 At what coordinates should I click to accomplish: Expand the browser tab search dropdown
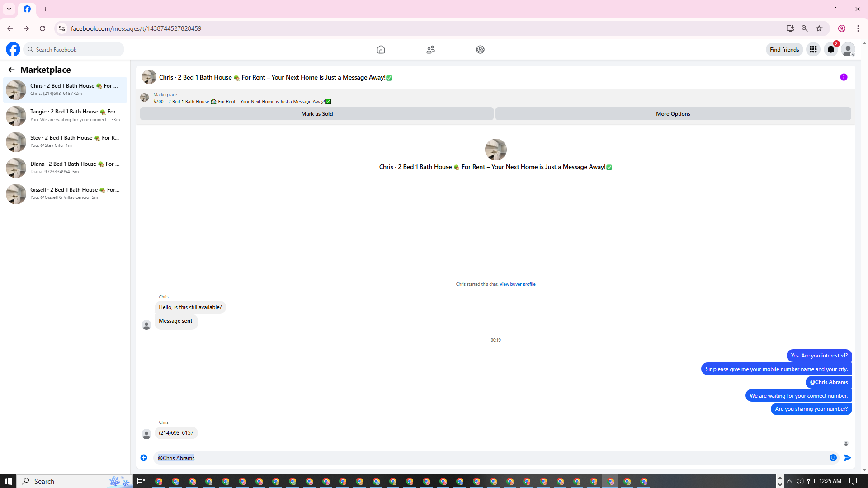coord(9,9)
